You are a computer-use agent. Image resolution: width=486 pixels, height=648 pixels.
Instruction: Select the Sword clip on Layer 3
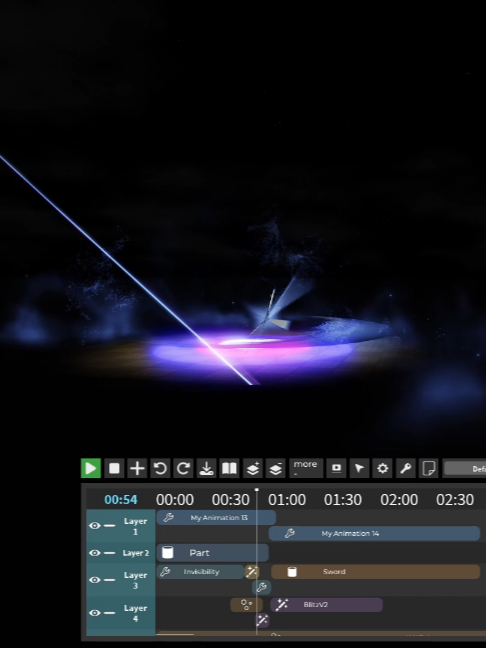376,572
